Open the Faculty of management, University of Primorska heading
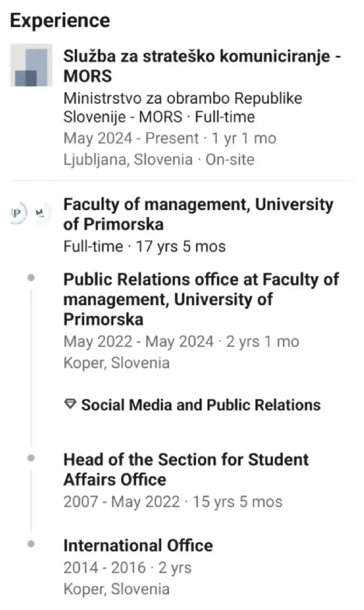Image resolution: width=364 pixels, height=610 pixels. pos(198,214)
